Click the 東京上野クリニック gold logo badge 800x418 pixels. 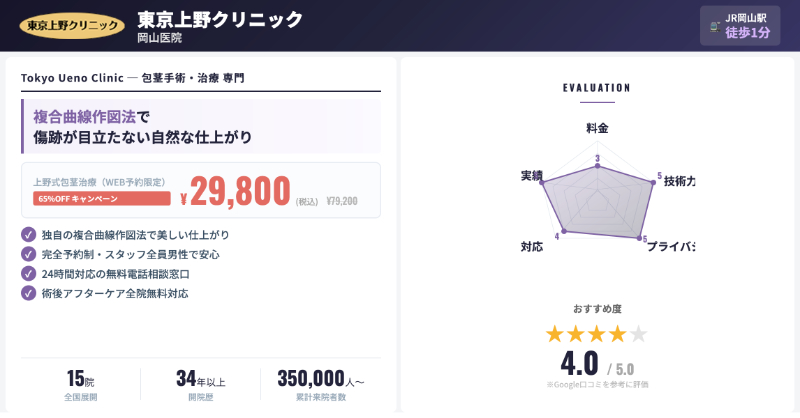click(72, 24)
